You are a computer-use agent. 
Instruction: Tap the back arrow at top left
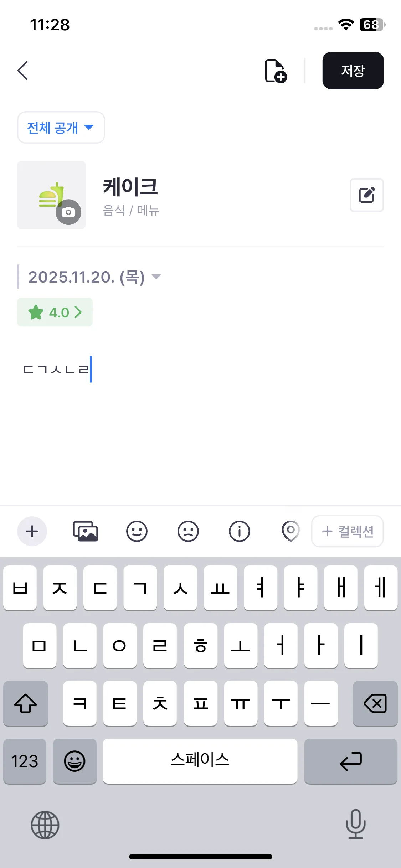(x=23, y=71)
